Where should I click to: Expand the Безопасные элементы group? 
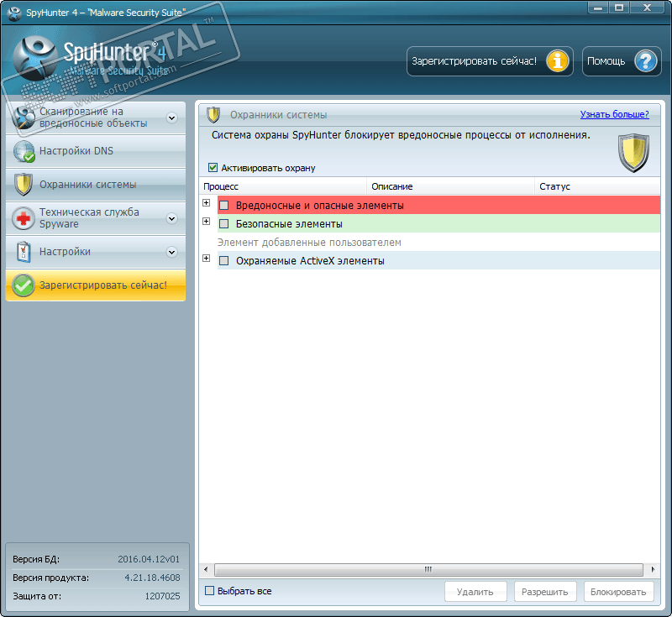tap(206, 221)
